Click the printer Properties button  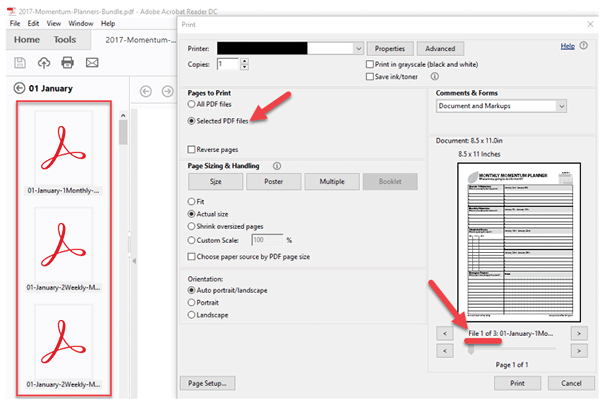(x=390, y=49)
